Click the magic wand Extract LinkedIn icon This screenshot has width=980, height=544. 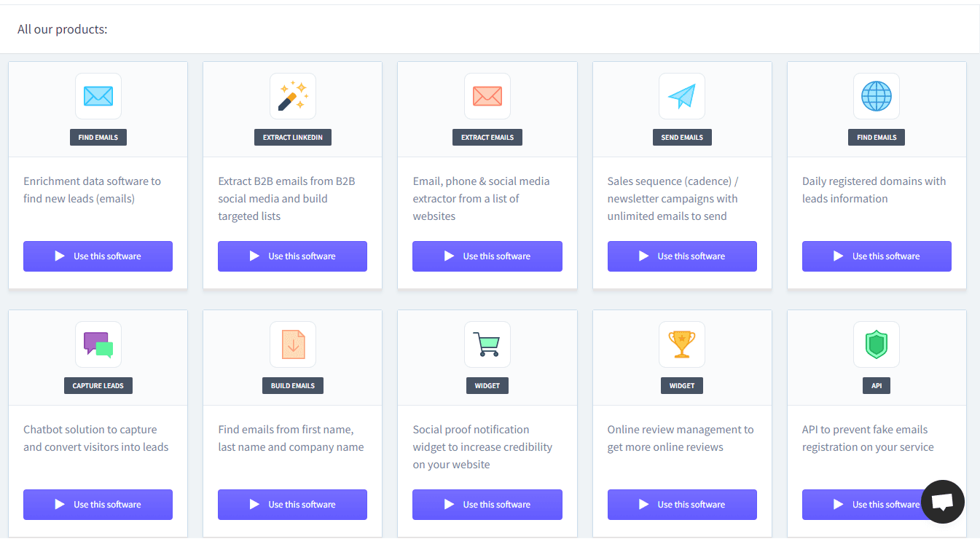pyautogui.click(x=293, y=96)
